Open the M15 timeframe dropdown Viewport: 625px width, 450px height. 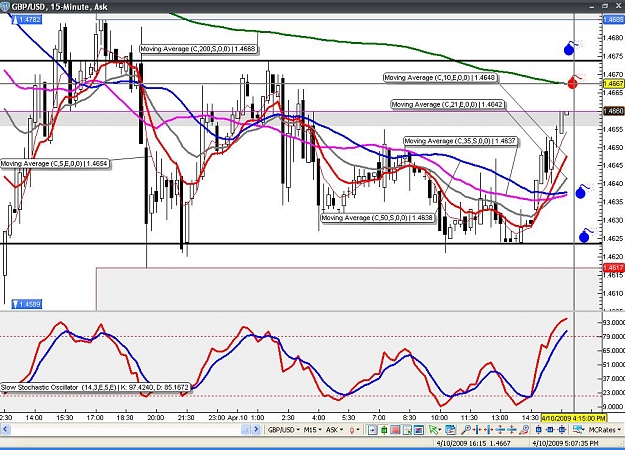pyautogui.click(x=313, y=430)
